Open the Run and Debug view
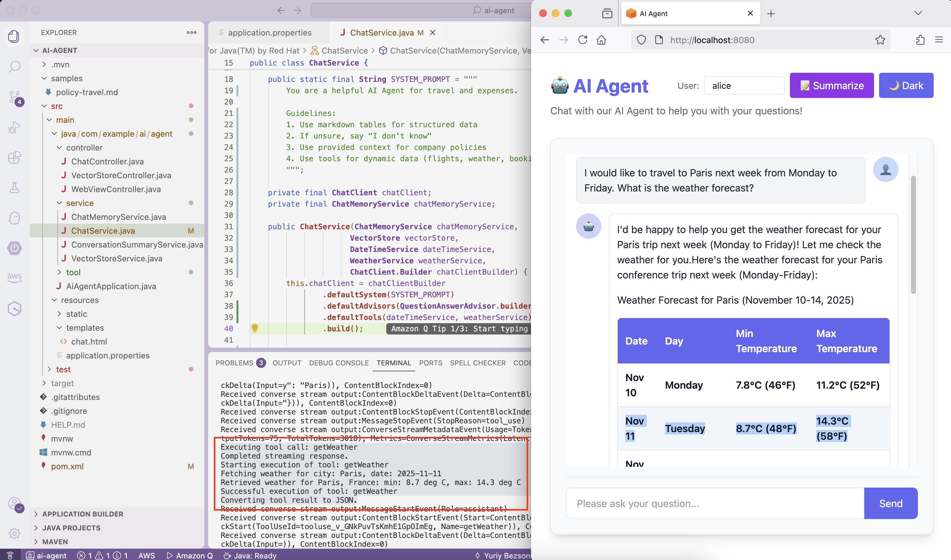The width and height of the screenshot is (951, 560). point(15,127)
